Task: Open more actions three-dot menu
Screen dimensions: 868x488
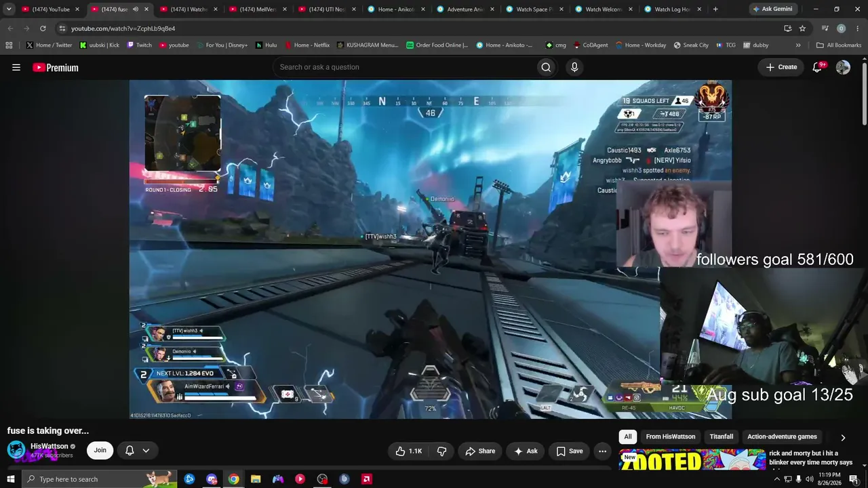Action: point(602,451)
